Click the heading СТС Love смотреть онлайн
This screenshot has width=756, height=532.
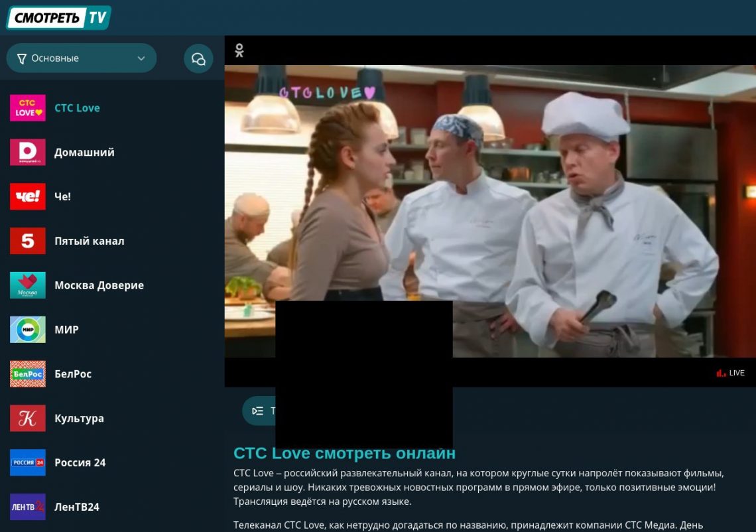click(344, 453)
